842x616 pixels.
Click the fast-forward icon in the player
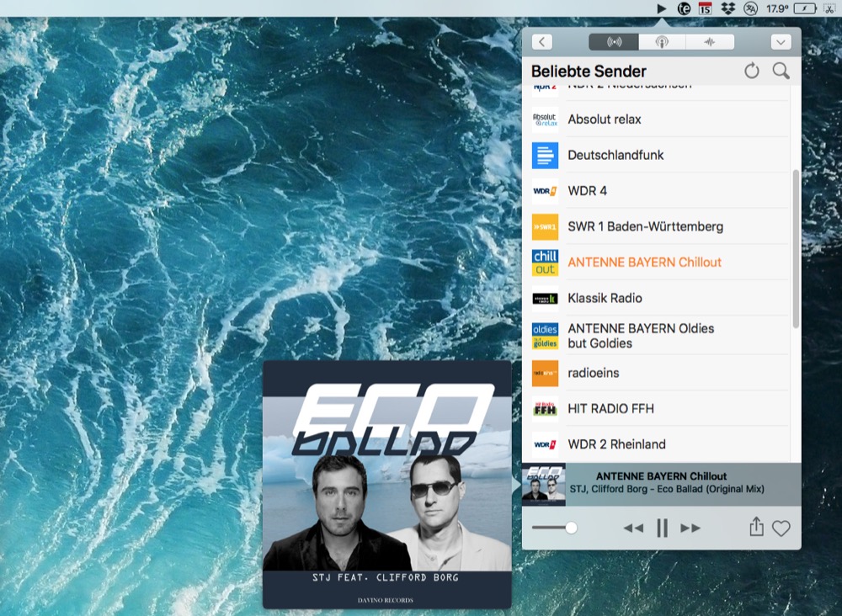click(690, 528)
